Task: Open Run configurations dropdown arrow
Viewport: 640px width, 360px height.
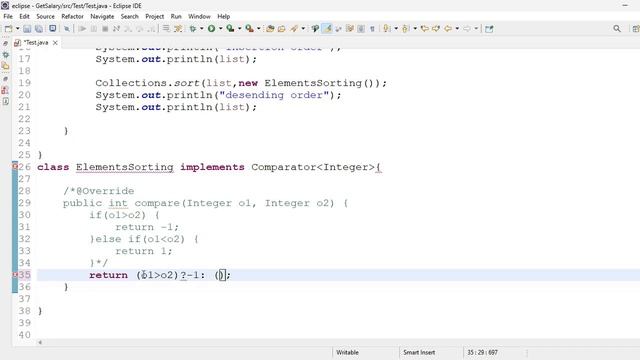Action: [220, 29]
